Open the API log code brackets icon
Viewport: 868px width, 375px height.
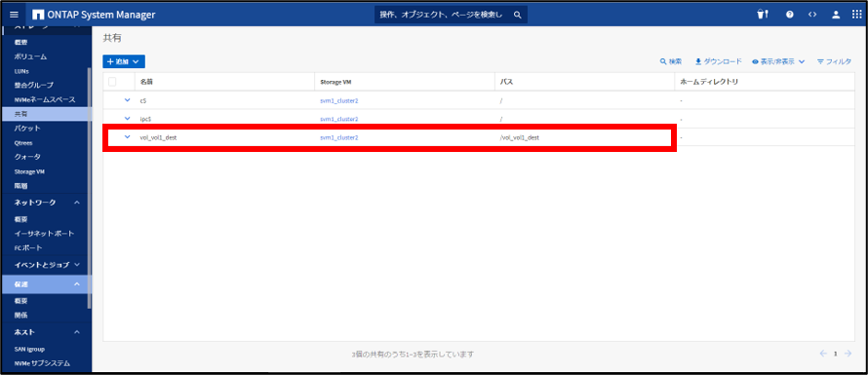tap(812, 15)
